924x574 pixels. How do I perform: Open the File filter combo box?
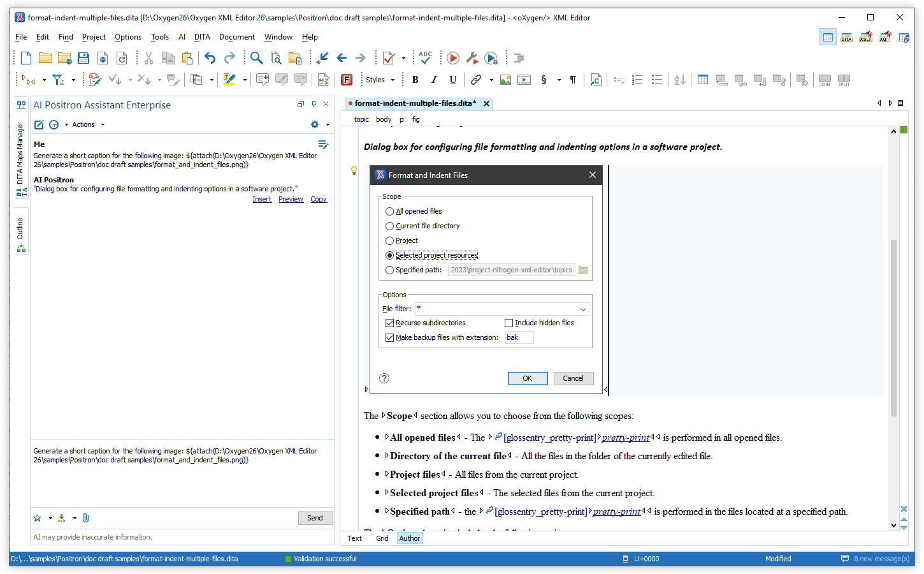[502, 309]
